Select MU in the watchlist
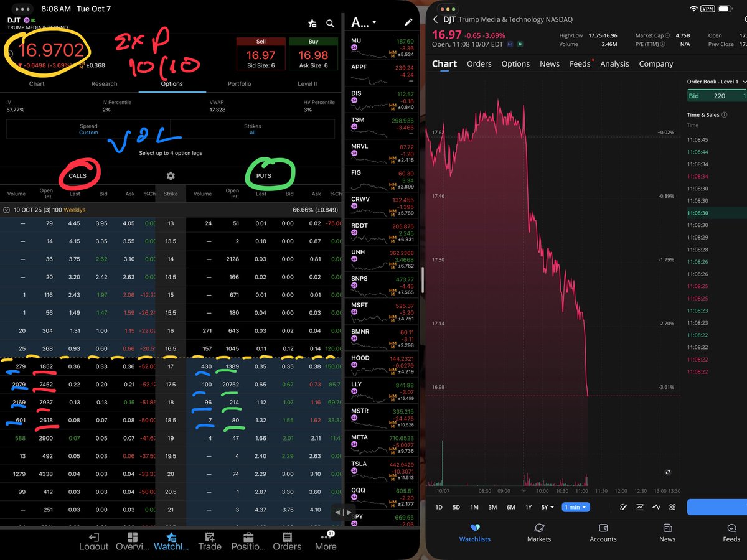The image size is (747, 560). coord(383,47)
